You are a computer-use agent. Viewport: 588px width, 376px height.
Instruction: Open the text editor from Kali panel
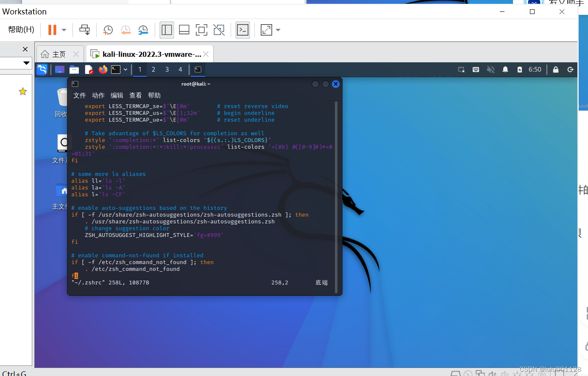pyautogui.click(x=89, y=70)
